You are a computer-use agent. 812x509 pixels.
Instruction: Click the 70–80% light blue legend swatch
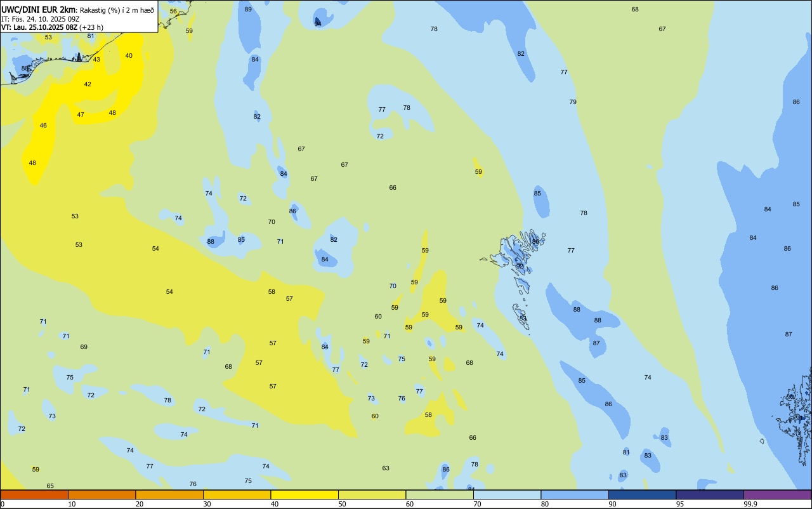coord(507,494)
